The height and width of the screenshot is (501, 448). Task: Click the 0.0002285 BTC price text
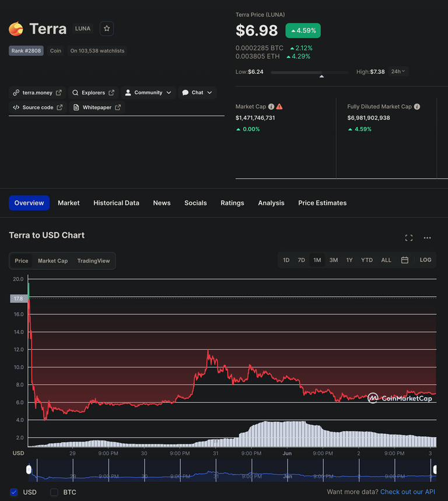pyautogui.click(x=260, y=48)
